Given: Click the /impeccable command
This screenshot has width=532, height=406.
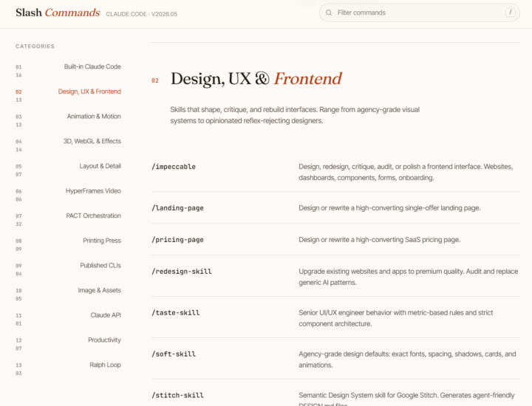Looking at the screenshot, I should 174,167.
